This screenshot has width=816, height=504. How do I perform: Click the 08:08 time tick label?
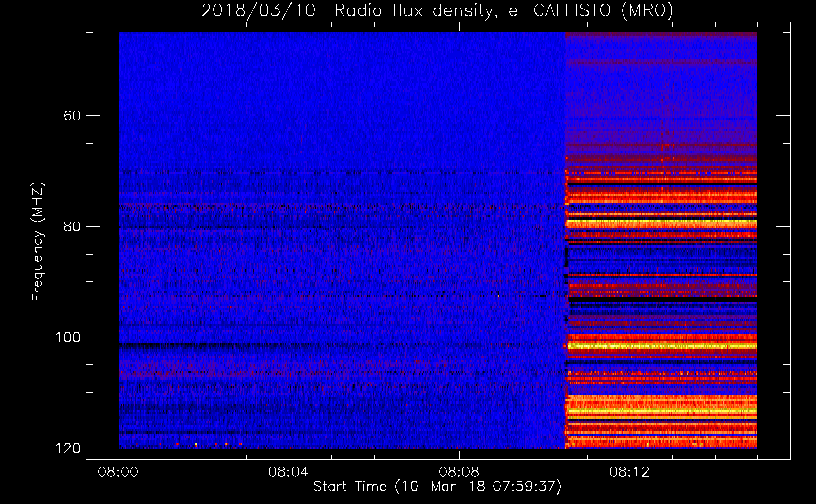tap(459, 472)
